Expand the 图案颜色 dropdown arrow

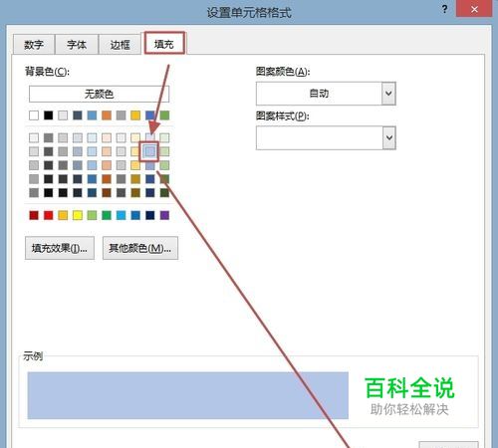[388, 94]
